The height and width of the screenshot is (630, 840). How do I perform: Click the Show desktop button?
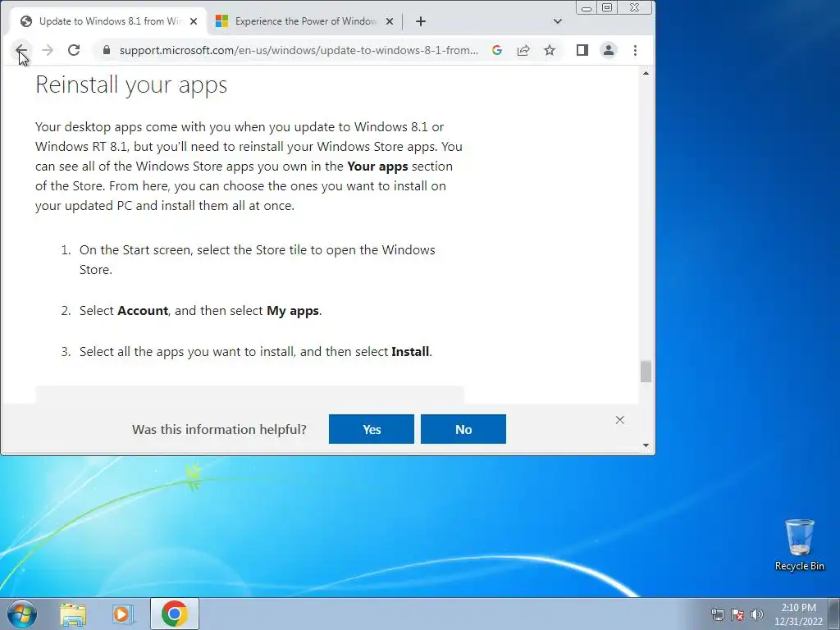click(834, 614)
